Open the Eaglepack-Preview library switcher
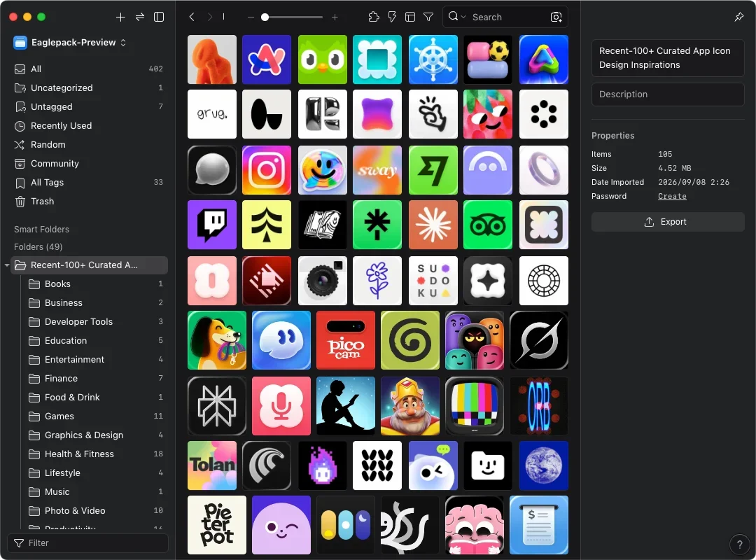Screen dimensions: 756x560 (70, 43)
